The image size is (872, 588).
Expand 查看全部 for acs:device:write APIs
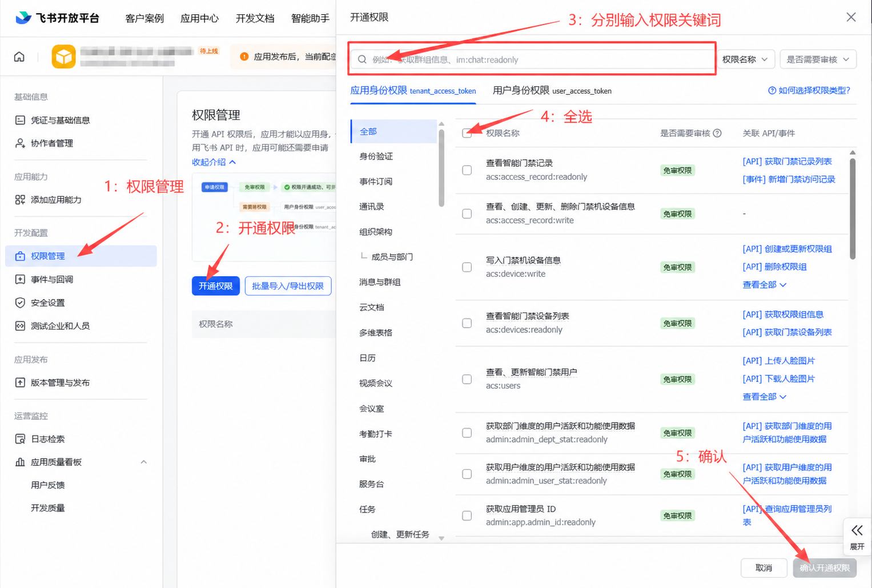[x=764, y=284]
